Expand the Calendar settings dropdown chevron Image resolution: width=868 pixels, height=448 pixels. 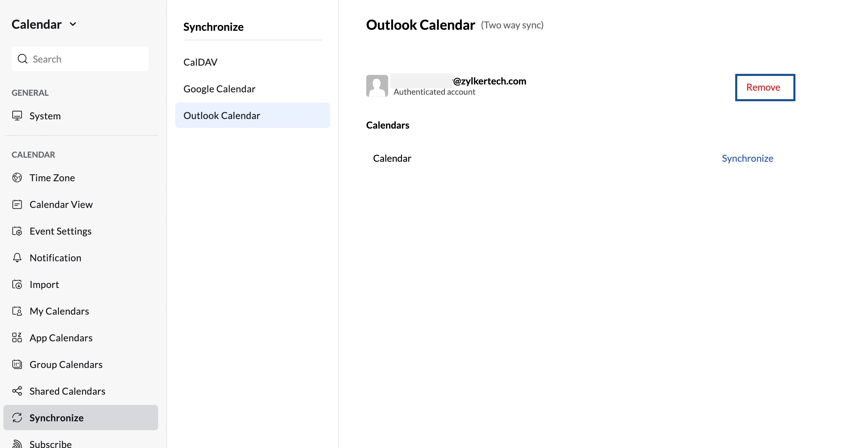coord(73,24)
